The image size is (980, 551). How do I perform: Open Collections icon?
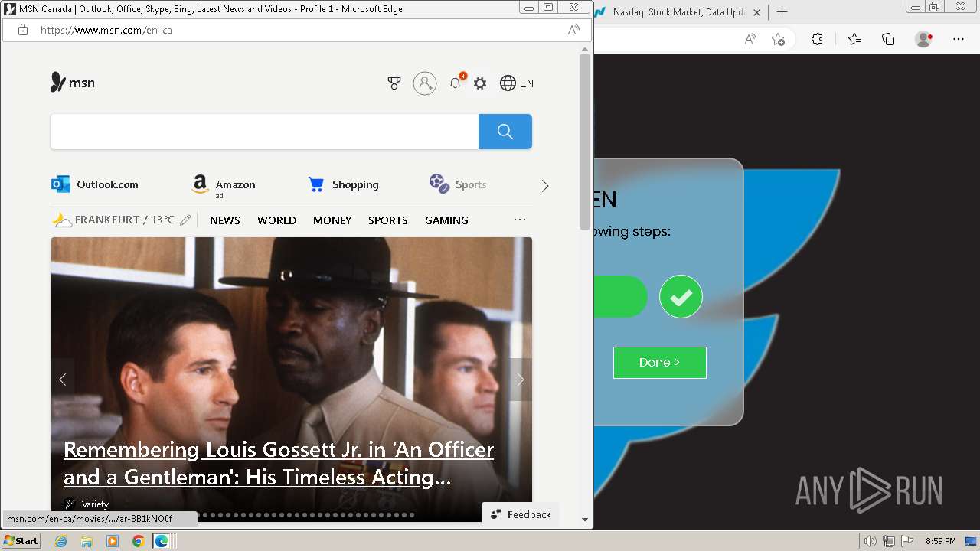coord(888,39)
